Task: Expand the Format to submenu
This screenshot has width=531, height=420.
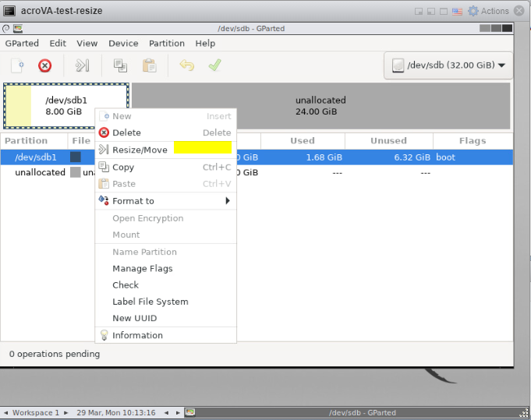Action: pos(165,201)
